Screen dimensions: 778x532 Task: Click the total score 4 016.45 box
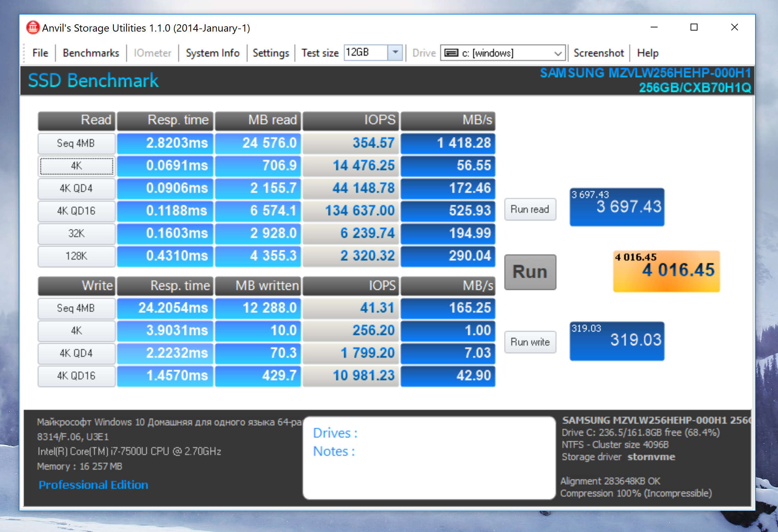click(666, 271)
